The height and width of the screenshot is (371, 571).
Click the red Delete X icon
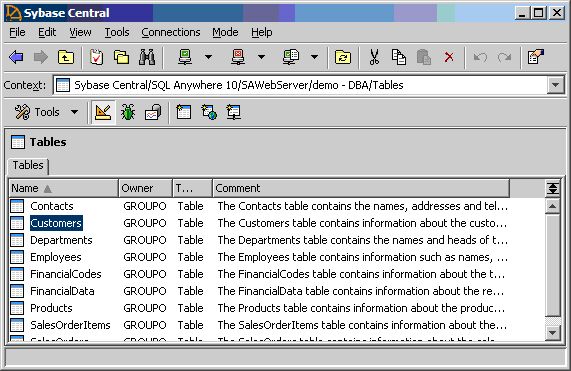pos(449,57)
